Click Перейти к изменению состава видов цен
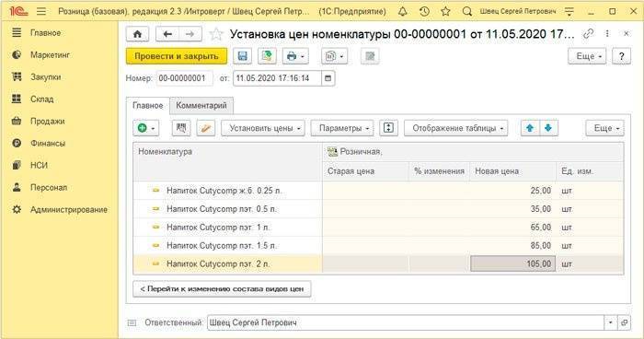The image size is (644, 339). (x=222, y=289)
